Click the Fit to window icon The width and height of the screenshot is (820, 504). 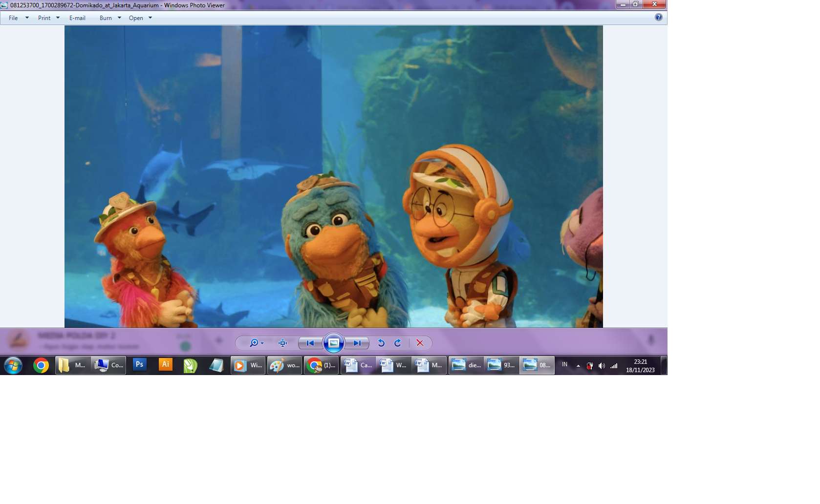point(282,343)
